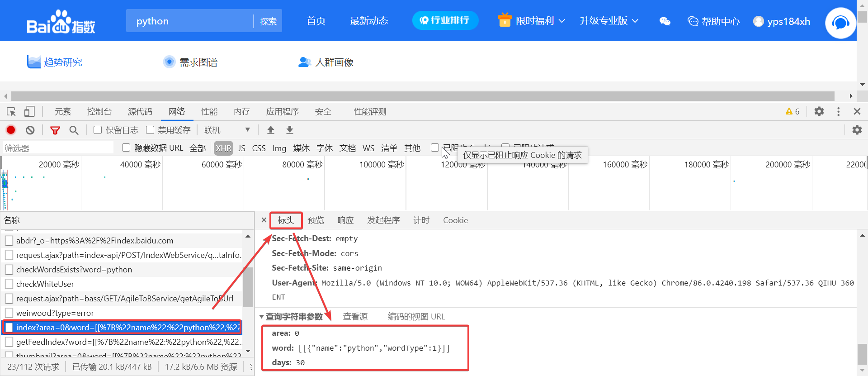Screen dimensions: 868x376
Task: Tick checkbox for the getFeedIndex request
Action: click(9, 342)
